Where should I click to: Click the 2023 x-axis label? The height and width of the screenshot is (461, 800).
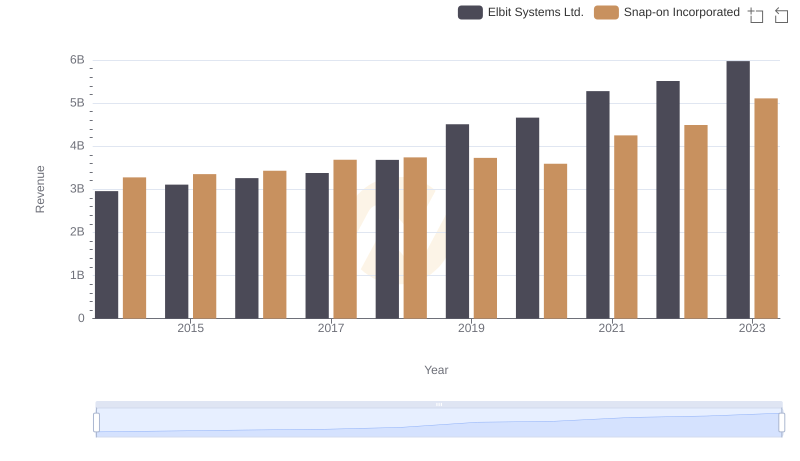pyautogui.click(x=752, y=328)
